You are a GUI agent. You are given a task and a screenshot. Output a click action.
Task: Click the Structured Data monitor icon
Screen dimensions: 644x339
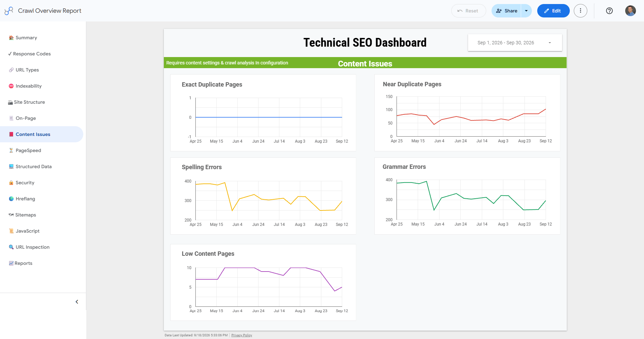point(11,166)
